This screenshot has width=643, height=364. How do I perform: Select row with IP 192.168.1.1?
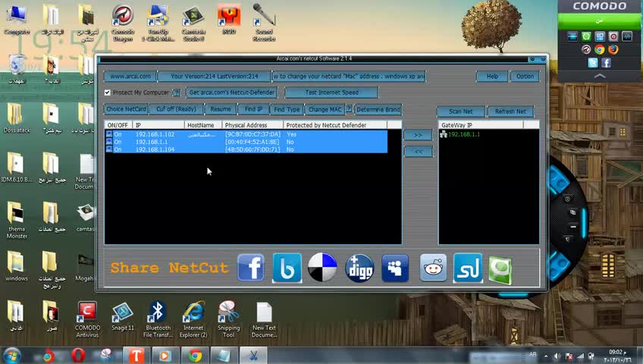[246, 142]
